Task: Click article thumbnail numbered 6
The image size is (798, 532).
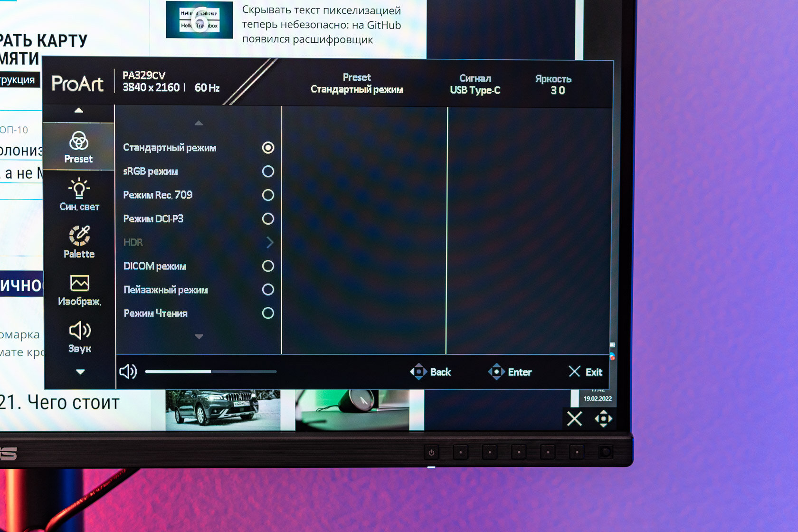Action: click(199, 19)
